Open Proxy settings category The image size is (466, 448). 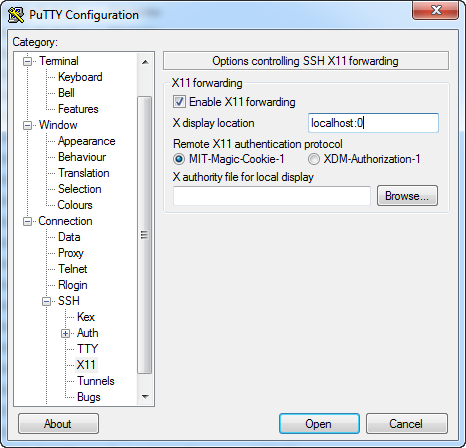pyautogui.click(x=71, y=253)
